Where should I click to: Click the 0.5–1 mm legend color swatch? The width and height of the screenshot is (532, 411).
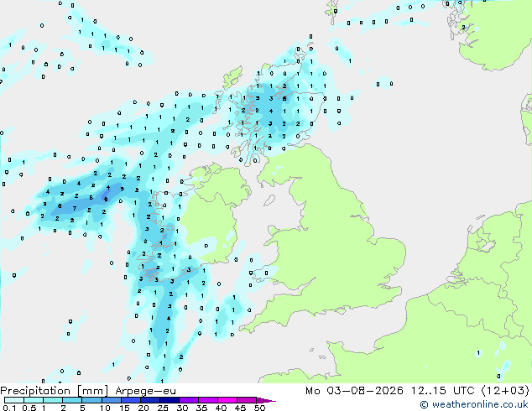click(34, 400)
